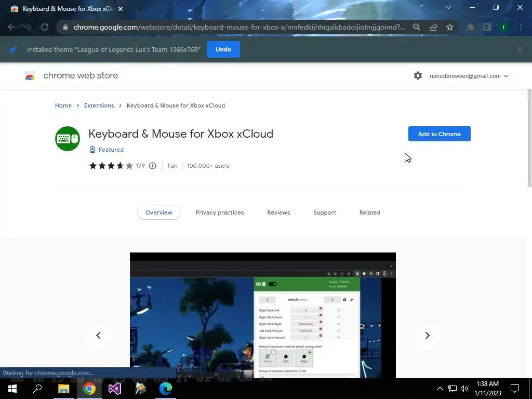Open the Chrome profile avatar
The image size is (532, 399).
[504, 27]
